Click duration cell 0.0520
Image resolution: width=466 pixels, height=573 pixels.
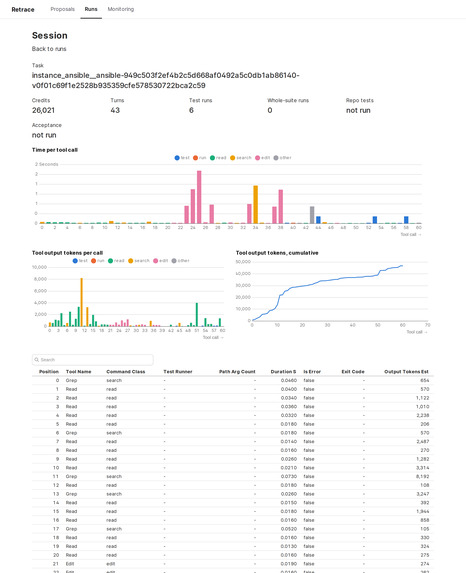pyautogui.click(x=289, y=529)
